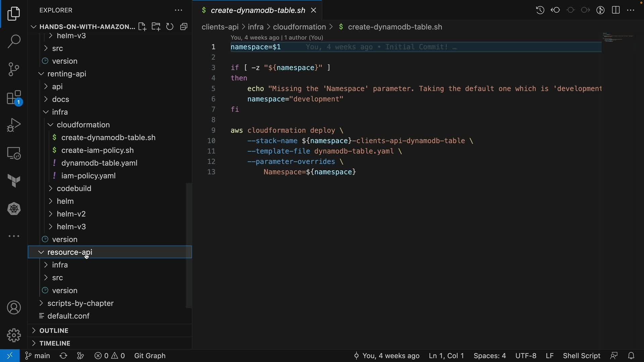This screenshot has width=644, height=362.
Task: Click the Git Graph status bar button
Action: pyautogui.click(x=150, y=356)
